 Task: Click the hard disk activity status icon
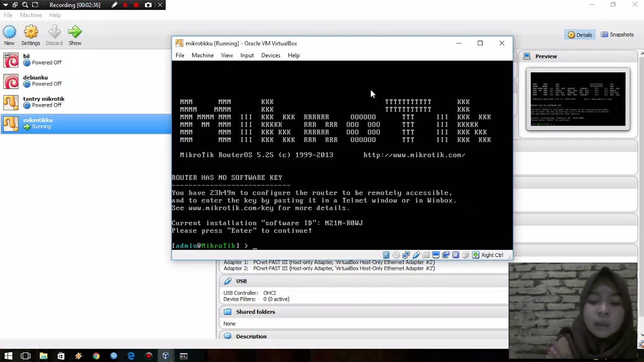coord(386,255)
